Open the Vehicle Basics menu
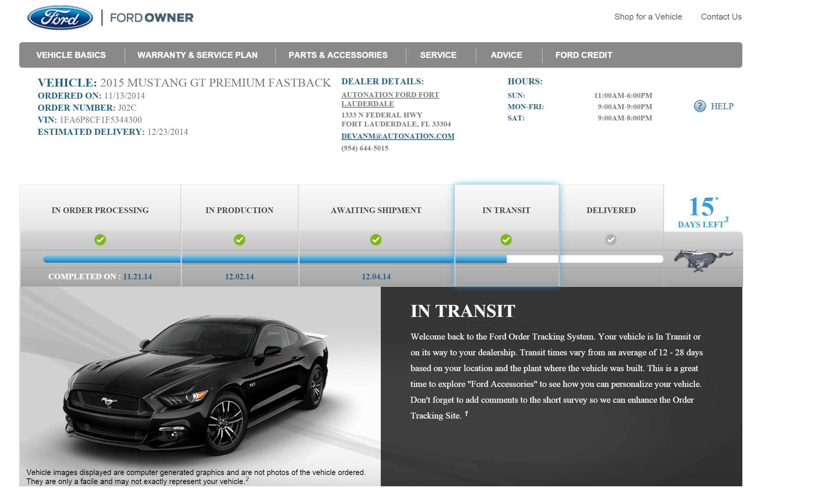Image resolution: width=835 pixels, height=504 pixels. (x=71, y=55)
